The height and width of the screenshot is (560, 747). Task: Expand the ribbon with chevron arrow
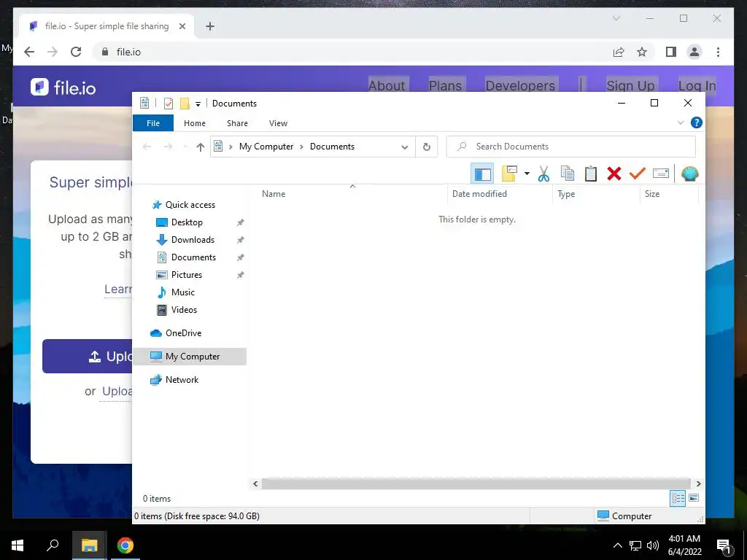[x=681, y=122]
